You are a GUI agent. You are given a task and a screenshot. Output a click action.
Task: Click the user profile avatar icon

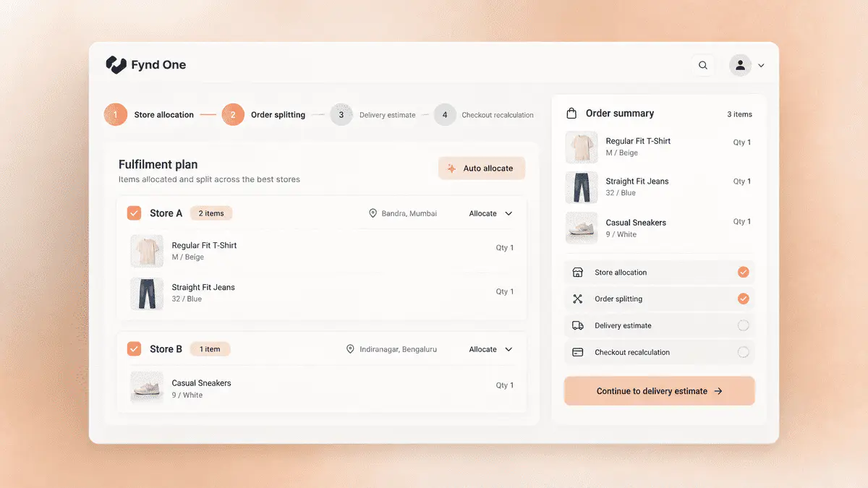[x=740, y=65]
